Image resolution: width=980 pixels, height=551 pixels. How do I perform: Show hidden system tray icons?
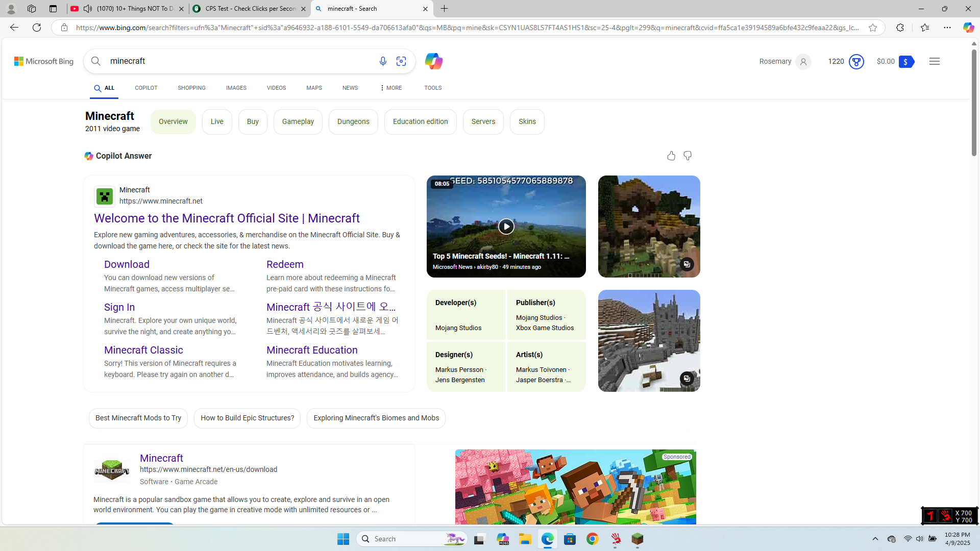[x=875, y=539]
